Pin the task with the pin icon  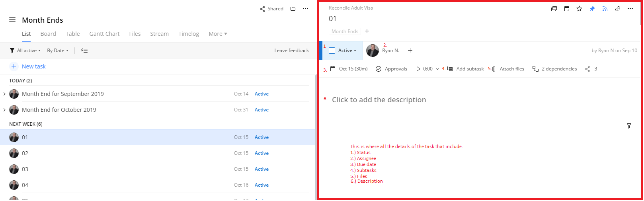pos(592,9)
